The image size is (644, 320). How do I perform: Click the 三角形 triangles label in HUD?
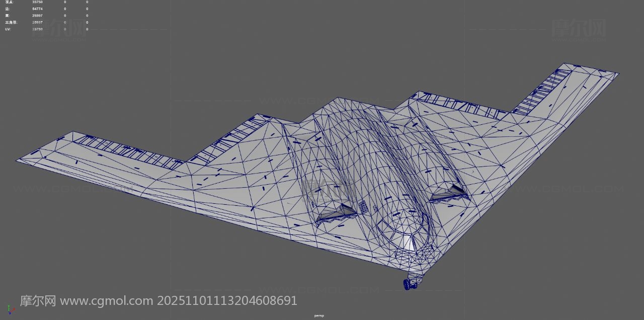11,22
